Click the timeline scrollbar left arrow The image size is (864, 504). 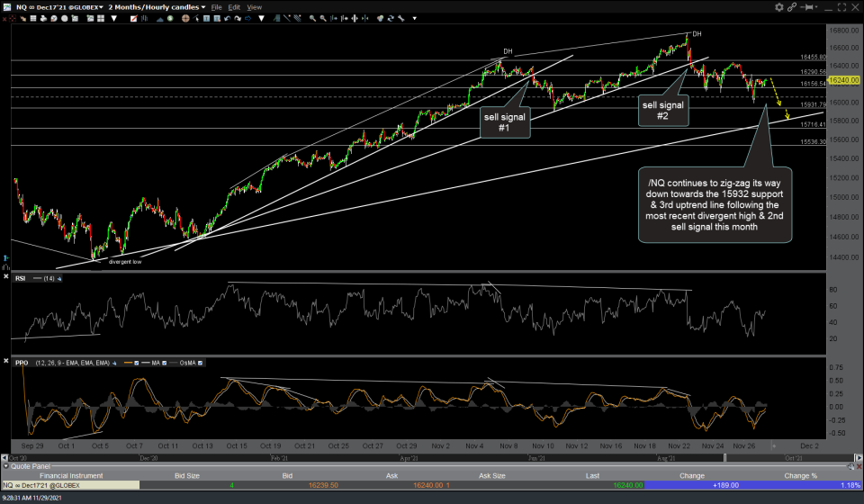pos(4,458)
